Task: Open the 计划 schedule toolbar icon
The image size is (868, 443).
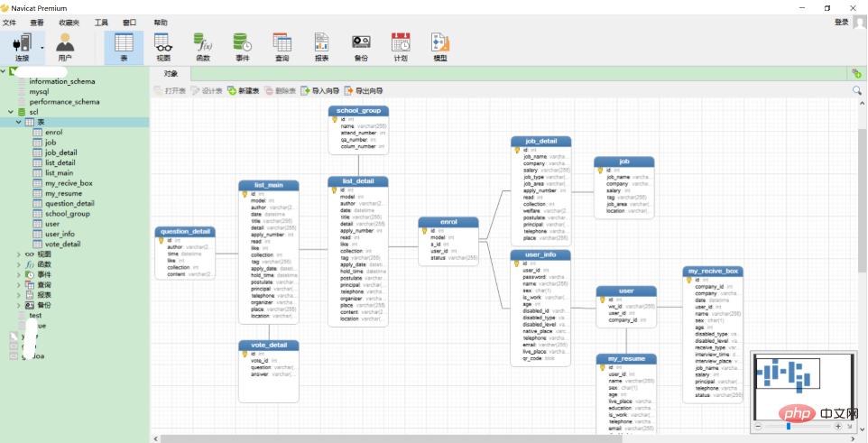Action: (401, 48)
